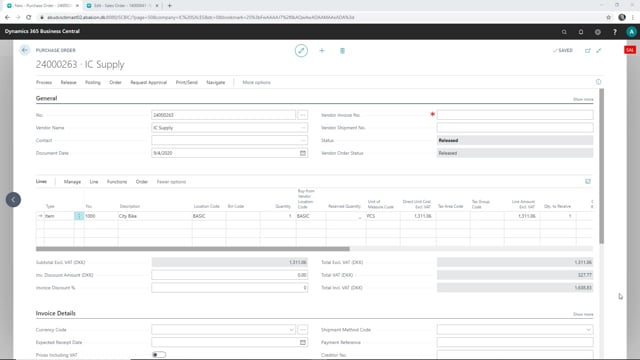Open the Business Central search magnifier
Screen dimensions: 640x360
(564, 32)
